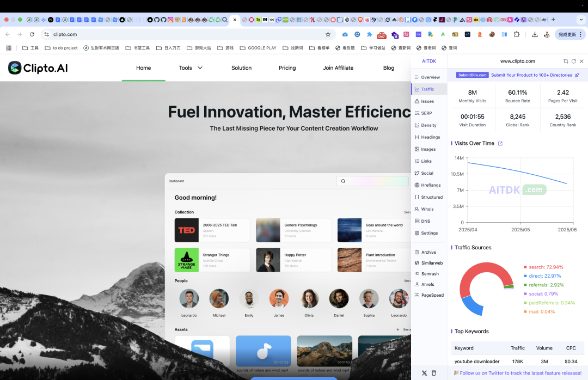588x380 pixels.
Task: Open PageSpeed for this site
Action: (429, 295)
